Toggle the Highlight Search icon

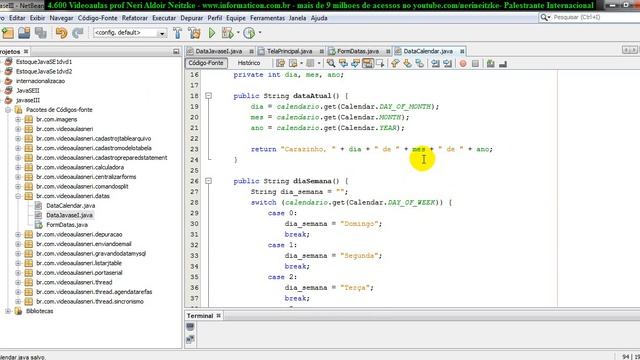[x=368, y=63]
